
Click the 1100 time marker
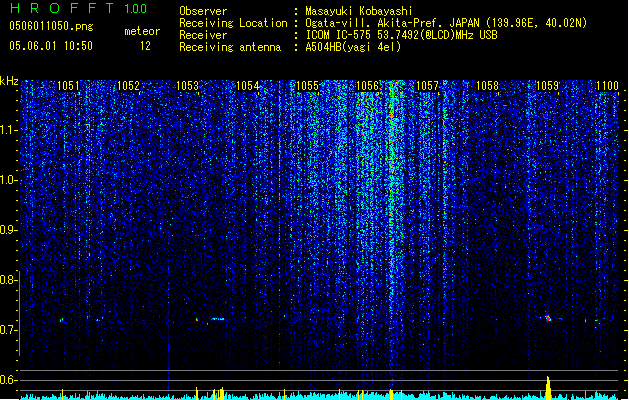(x=607, y=86)
